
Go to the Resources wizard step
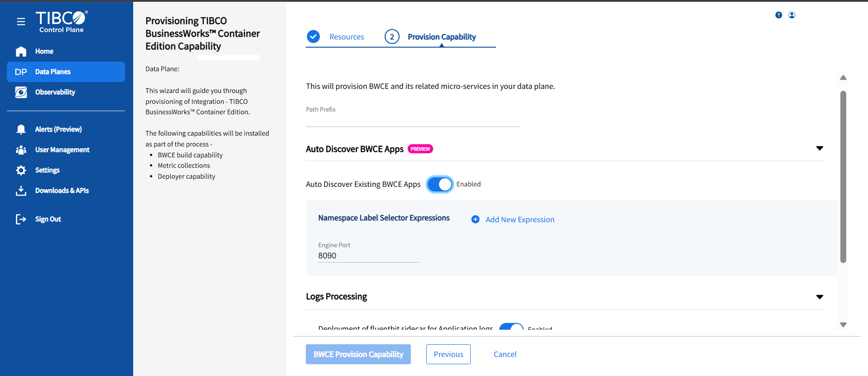[x=346, y=37]
